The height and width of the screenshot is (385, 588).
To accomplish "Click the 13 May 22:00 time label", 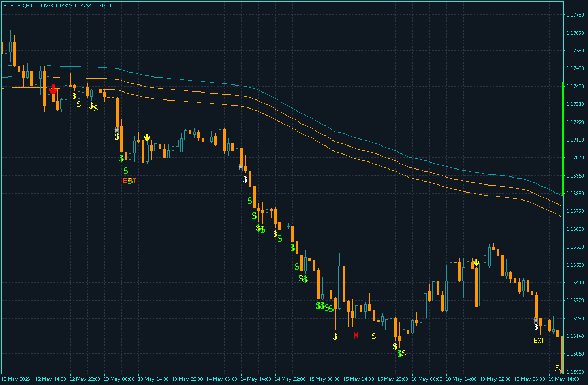I will (x=188, y=379).
